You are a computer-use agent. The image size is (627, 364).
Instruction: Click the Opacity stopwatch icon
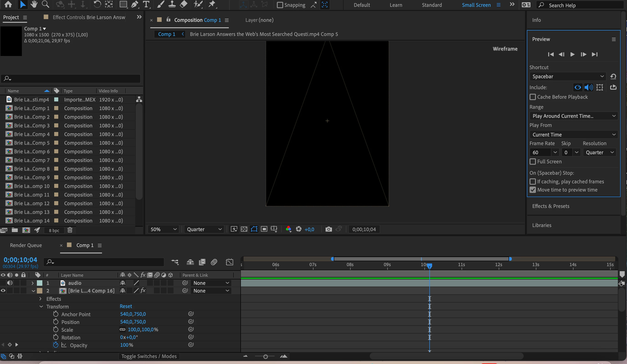coord(56,345)
